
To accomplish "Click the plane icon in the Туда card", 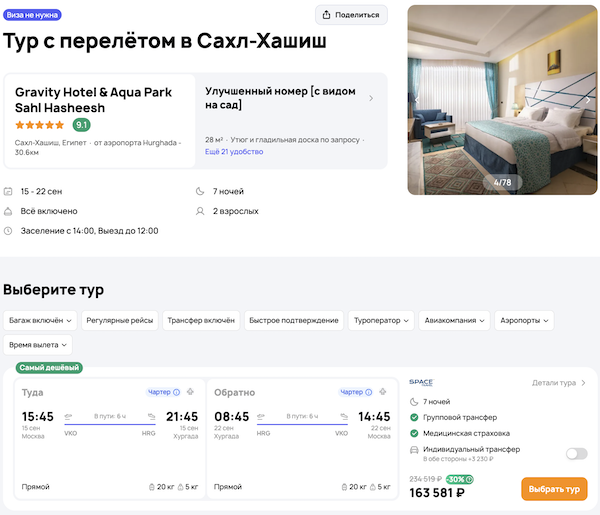I will [191, 392].
